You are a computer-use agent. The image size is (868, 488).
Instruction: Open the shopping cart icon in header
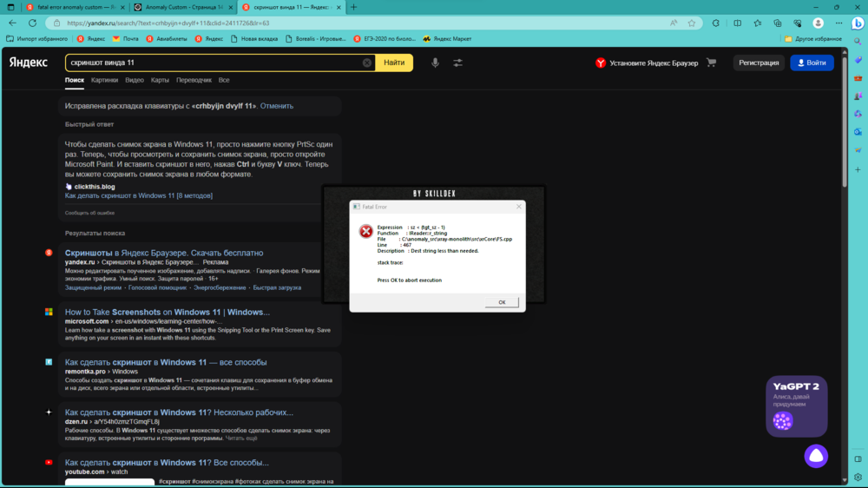pos(712,63)
